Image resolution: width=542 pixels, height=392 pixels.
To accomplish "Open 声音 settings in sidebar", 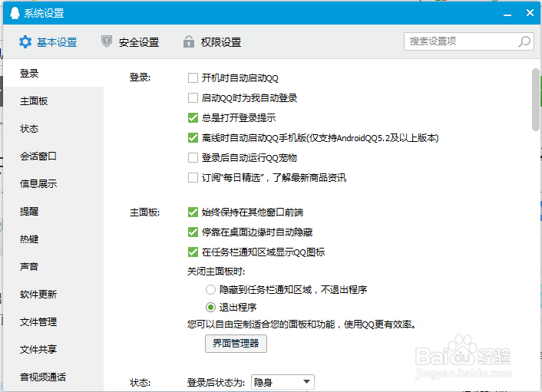I will click(53, 267).
